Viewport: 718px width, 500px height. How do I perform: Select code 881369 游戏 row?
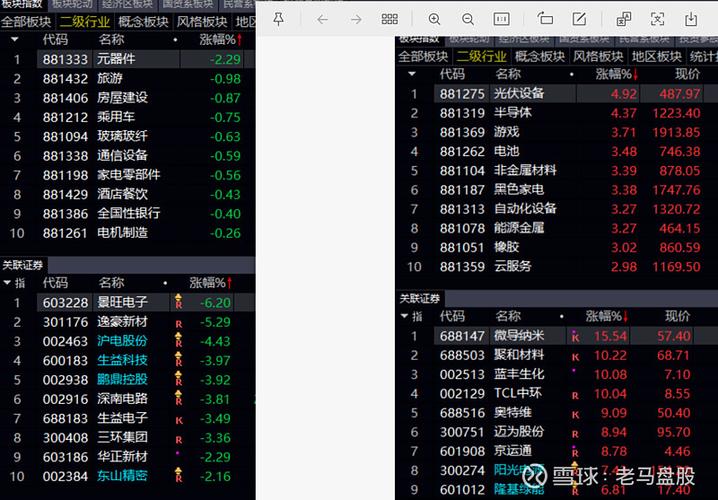(556, 132)
